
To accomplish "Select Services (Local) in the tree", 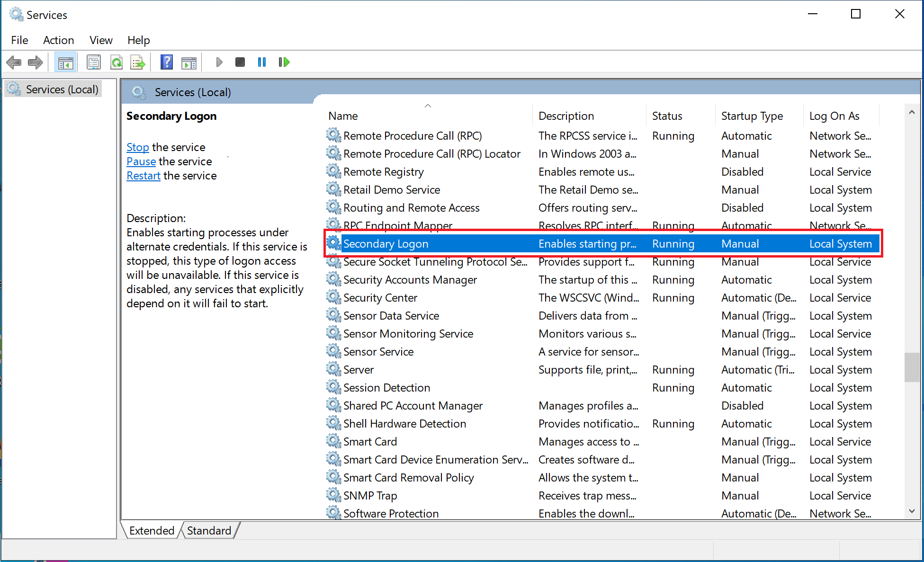I will pyautogui.click(x=62, y=89).
